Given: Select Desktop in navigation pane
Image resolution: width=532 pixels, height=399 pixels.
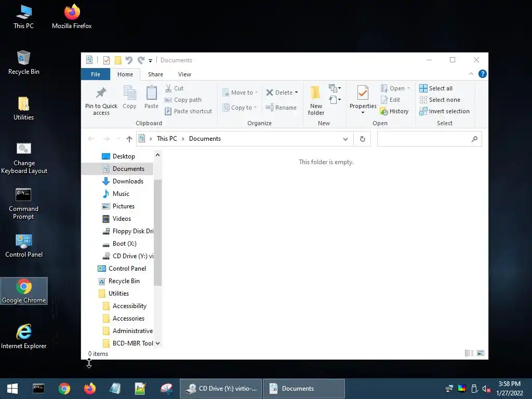Looking at the screenshot, I should tap(119, 156).
